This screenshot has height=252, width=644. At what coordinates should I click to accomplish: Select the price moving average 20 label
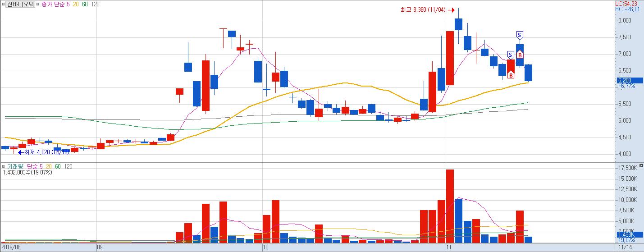(x=76, y=4)
